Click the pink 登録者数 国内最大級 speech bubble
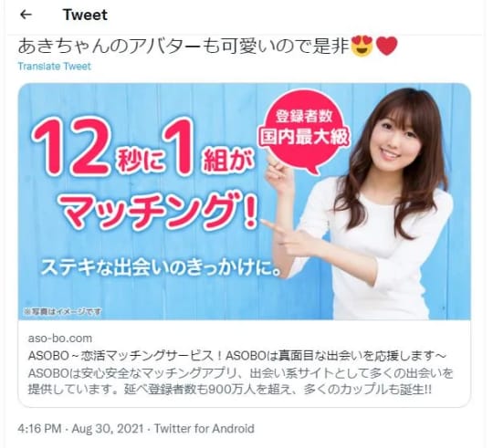This screenshot has height=448, width=493. 304,132
